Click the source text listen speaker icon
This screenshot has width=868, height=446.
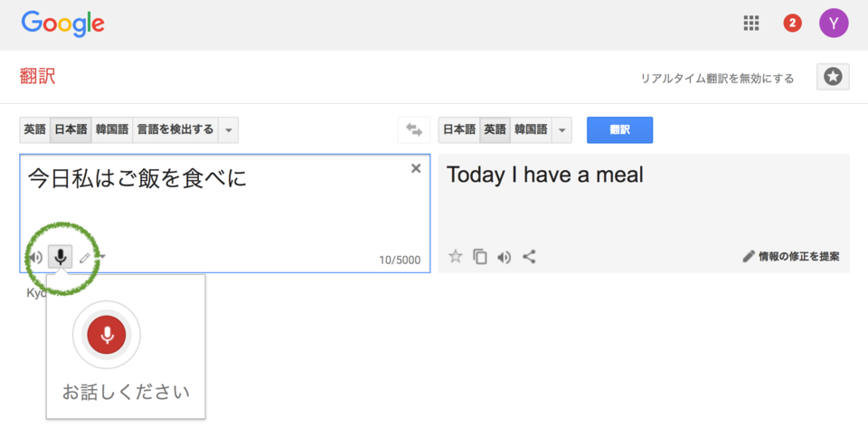tap(35, 257)
